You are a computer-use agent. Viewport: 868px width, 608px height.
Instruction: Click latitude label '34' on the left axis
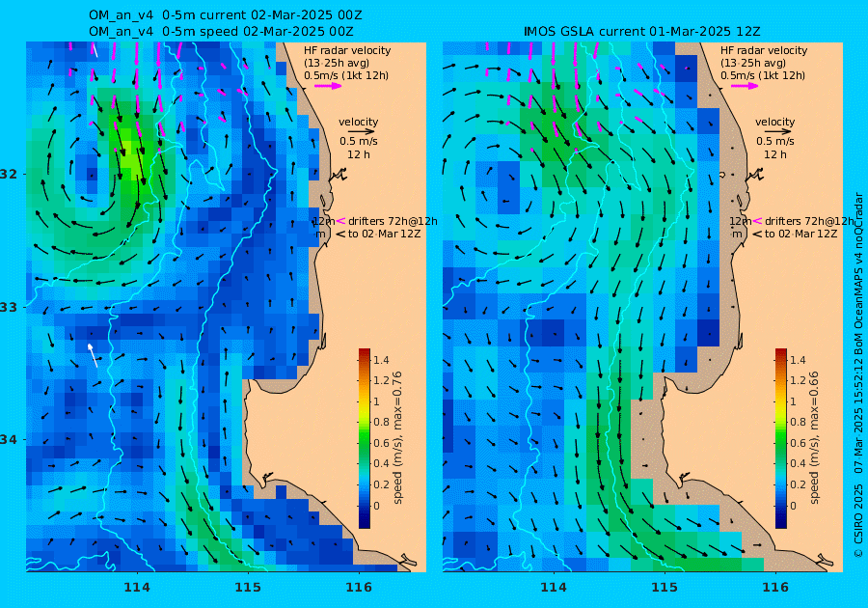coord(11,440)
